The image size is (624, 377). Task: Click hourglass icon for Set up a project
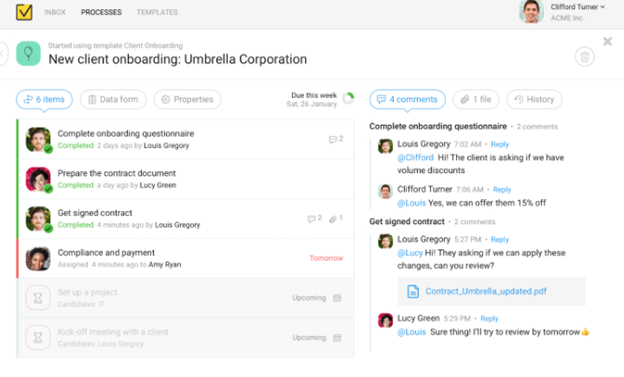[38, 298]
